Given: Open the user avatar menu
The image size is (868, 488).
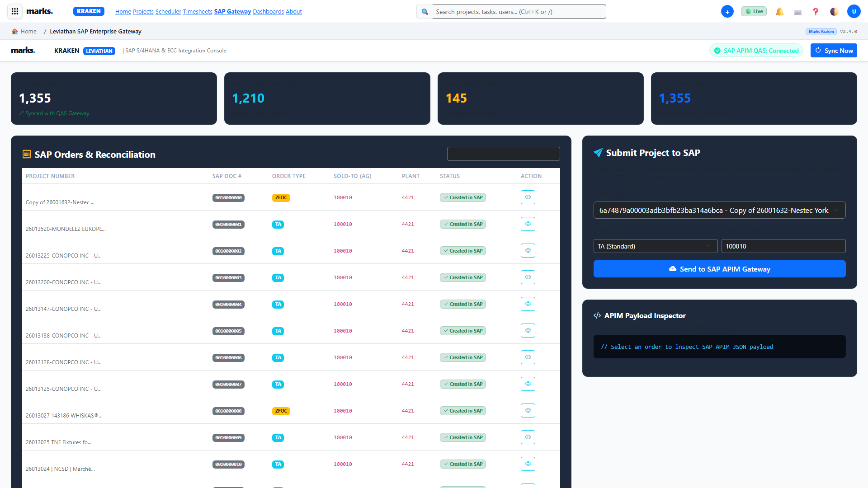Looking at the screenshot, I should click(854, 12).
